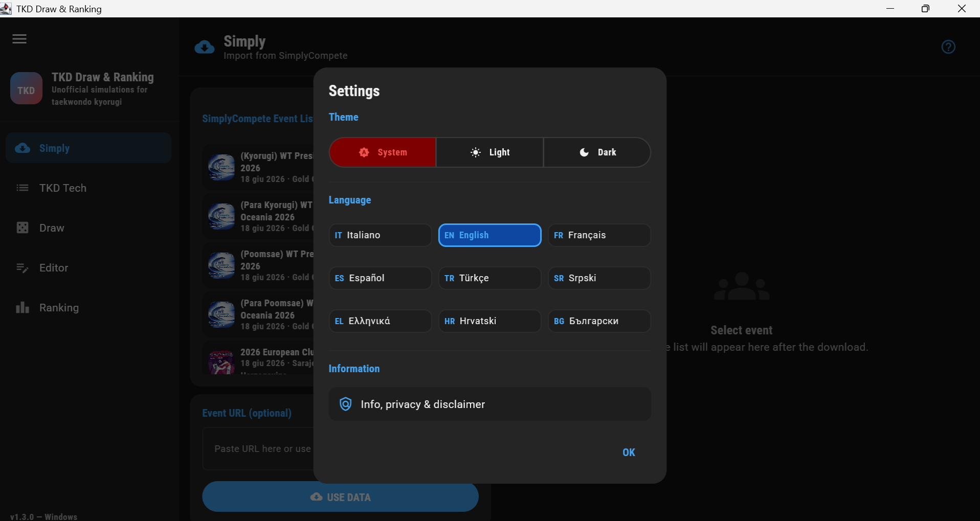Click the v1.3.0 — Windows version text

click(x=44, y=516)
